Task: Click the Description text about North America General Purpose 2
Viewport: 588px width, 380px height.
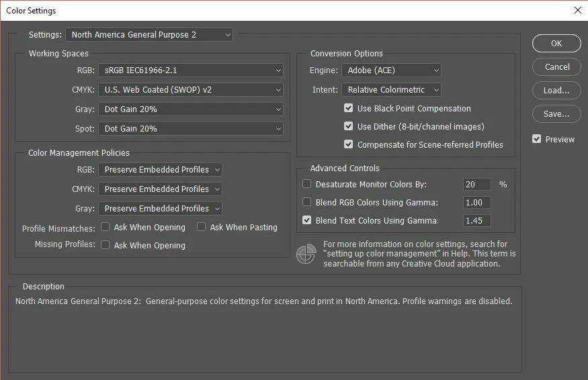Action: 263,301
